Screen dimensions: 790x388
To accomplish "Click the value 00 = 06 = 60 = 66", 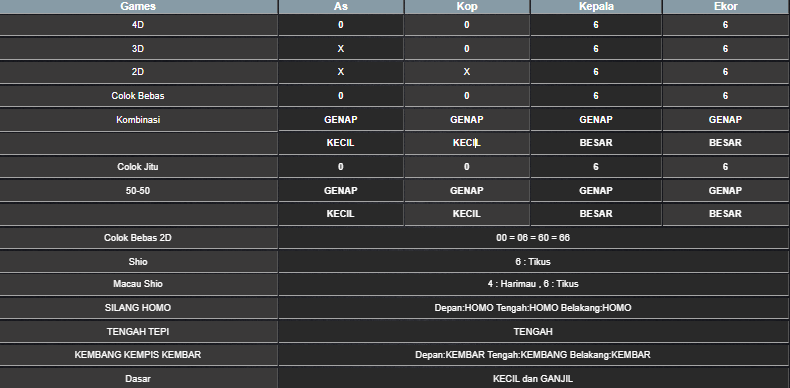I will [533, 237].
